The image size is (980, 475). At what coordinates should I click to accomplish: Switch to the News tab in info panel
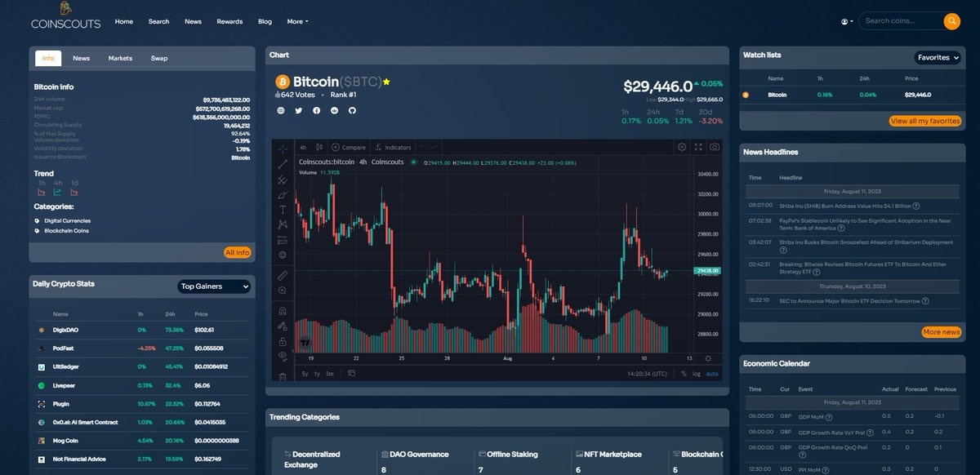(81, 58)
